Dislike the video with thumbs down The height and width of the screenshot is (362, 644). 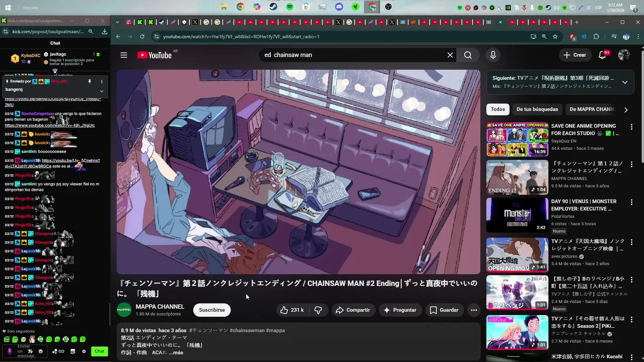(x=318, y=310)
